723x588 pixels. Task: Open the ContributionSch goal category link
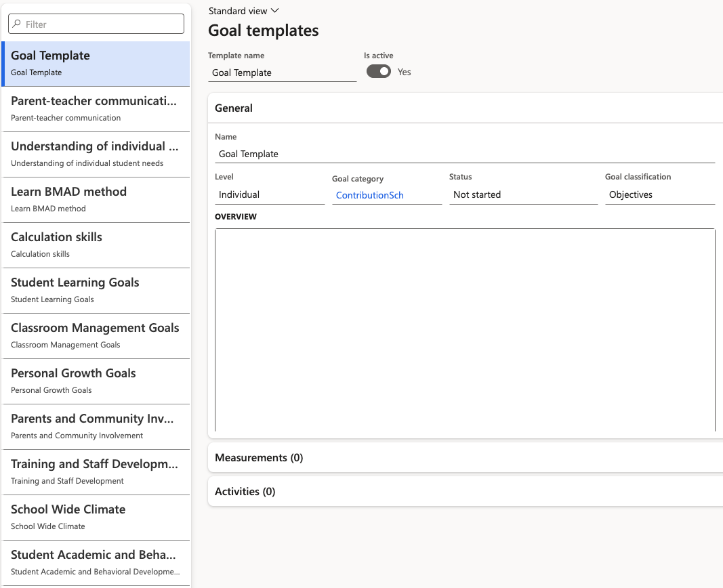tap(370, 195)
